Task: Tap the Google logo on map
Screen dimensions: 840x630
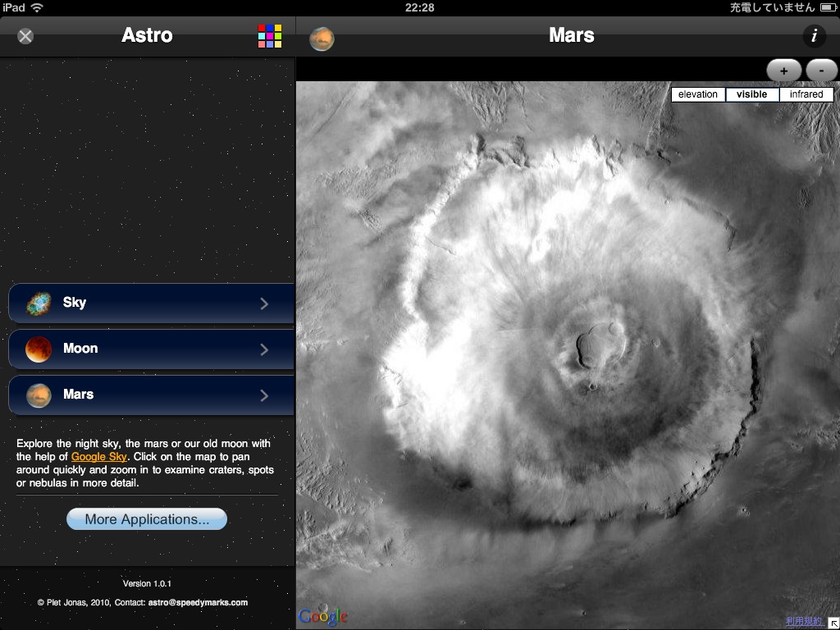Action: [323, 616]
